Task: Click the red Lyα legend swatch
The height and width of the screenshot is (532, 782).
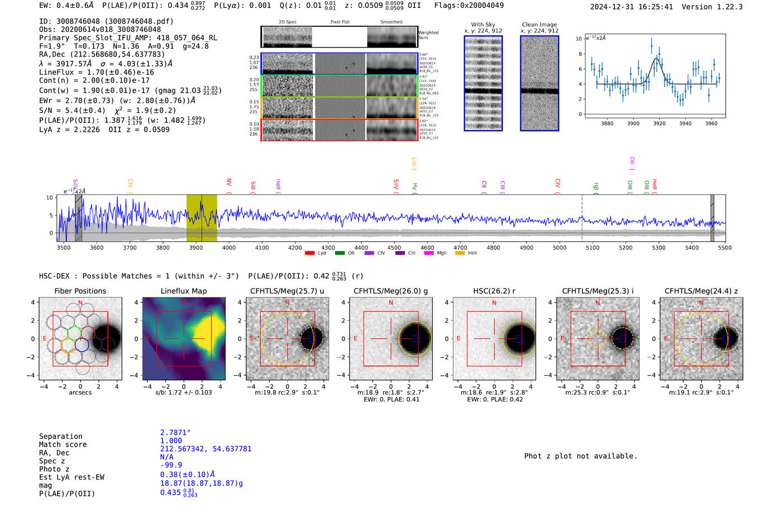Action: pos(309,253)
